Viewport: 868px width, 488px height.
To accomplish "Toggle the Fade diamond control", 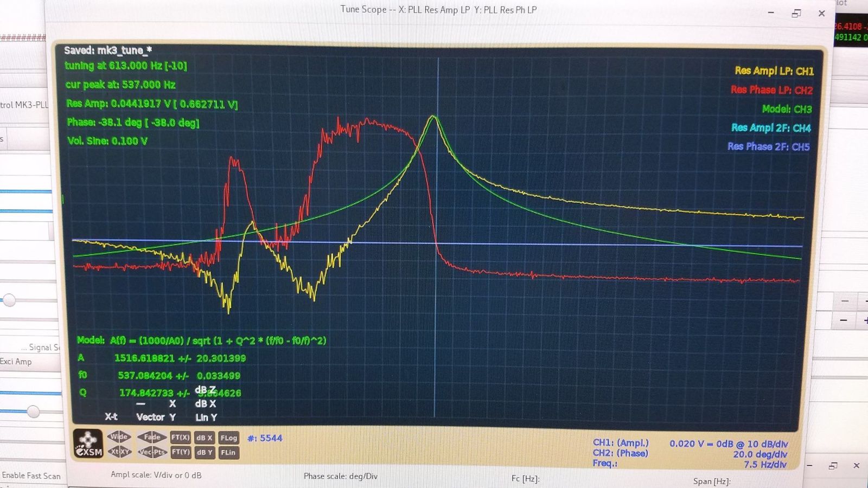I will tap(151, 437).
